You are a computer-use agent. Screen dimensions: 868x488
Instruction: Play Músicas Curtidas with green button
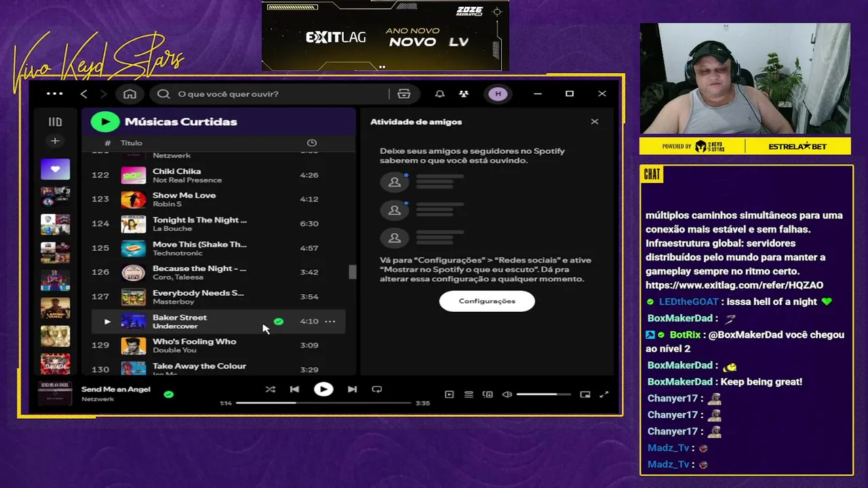point(105,121)
